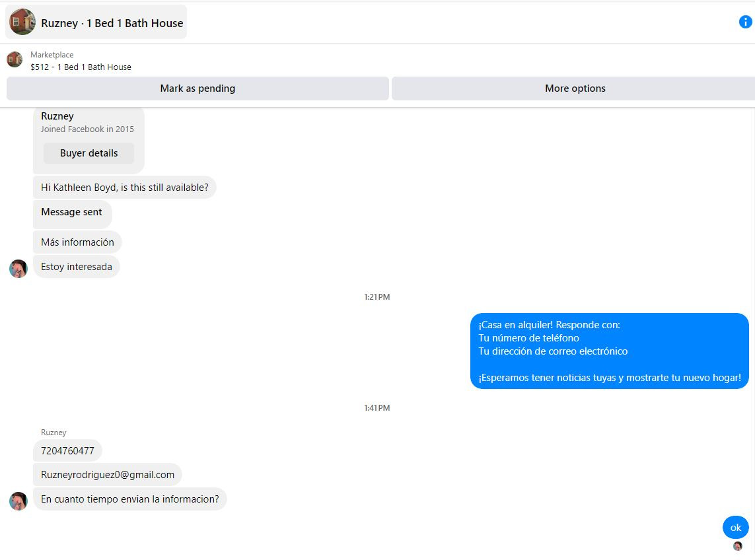This screenshot has height=560, width=755.
Task: Click the Ruzneyrodriguez0@gmail.com email message
Action: 108,475
